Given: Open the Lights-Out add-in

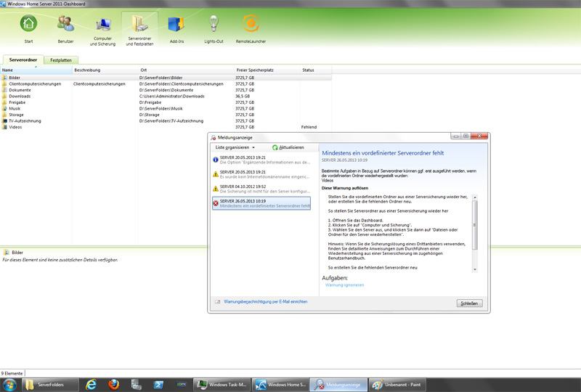Looking at the screenshot, I should 214,29.
